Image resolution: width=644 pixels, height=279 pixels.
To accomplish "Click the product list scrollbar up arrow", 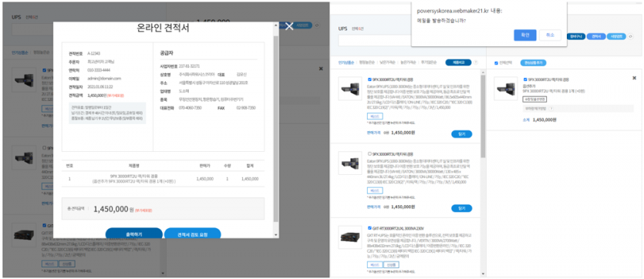I will click(x=484, y=72).
